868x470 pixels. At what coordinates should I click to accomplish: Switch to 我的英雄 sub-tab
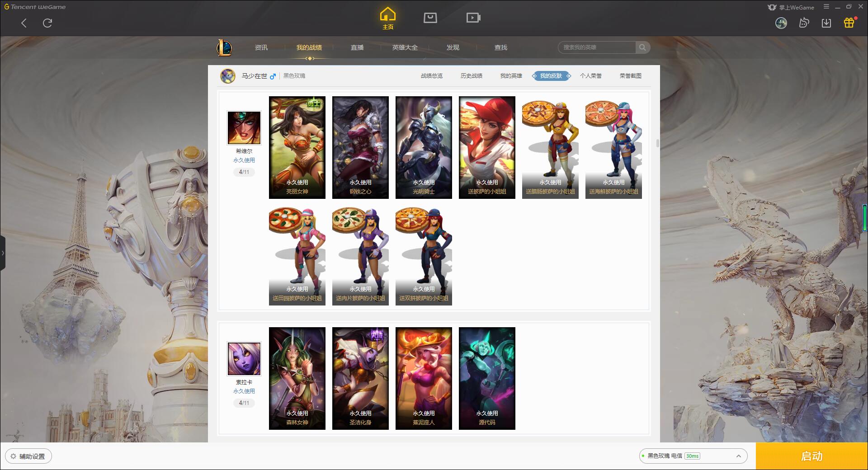click(511, 76)
